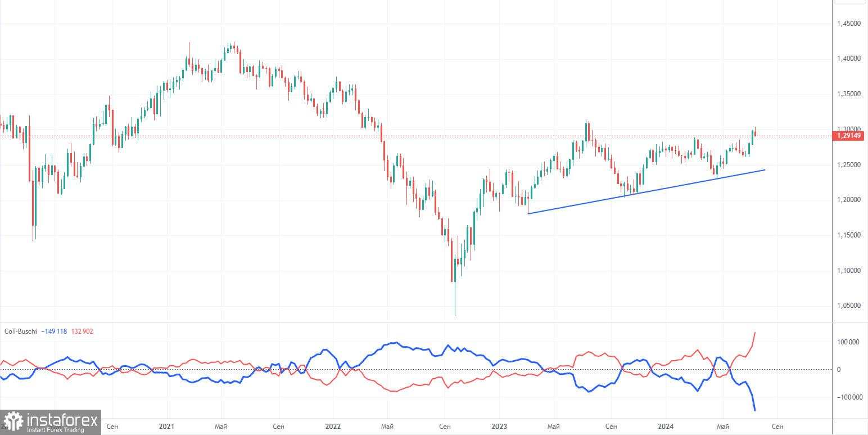
Task: Click the 2022 label on time axis
Action: pyautogui.click(x=333, y=427)
